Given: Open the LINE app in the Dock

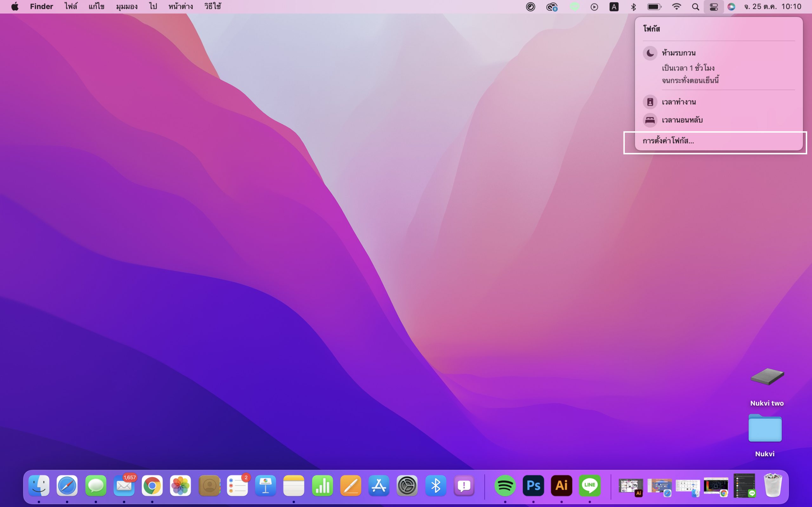Looking at the screenshot, I should click(590, 485).
